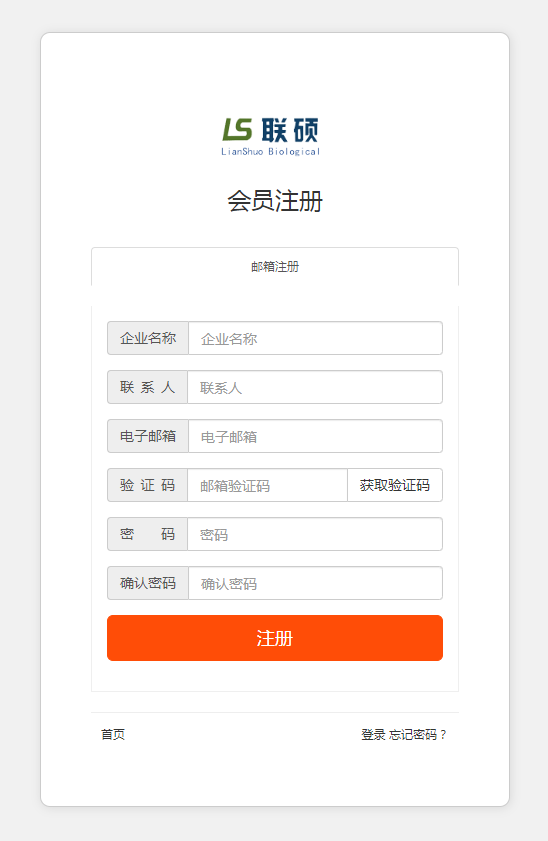Click the 确认密码 label box
Screen dimensions: 548x841
[148, 584]
